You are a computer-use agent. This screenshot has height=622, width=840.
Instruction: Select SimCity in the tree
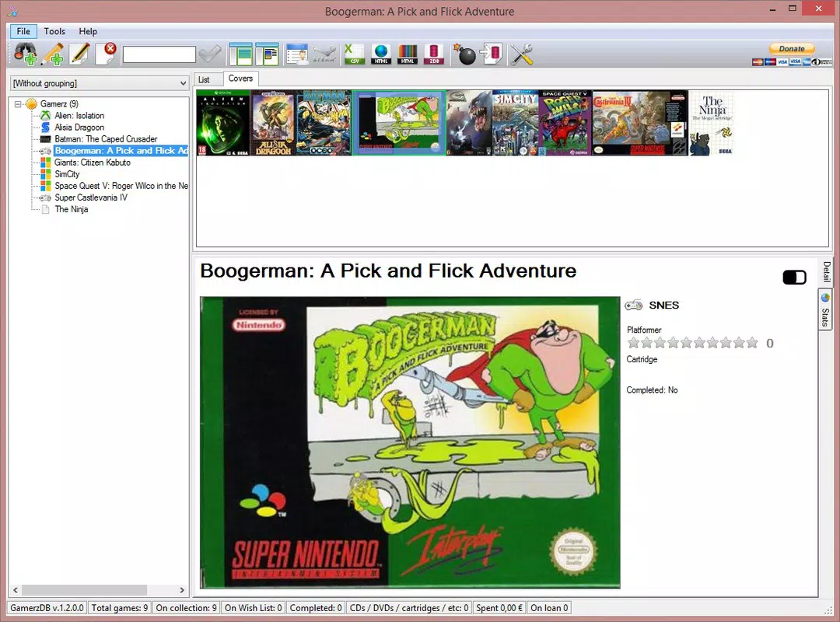click(67, 174)
